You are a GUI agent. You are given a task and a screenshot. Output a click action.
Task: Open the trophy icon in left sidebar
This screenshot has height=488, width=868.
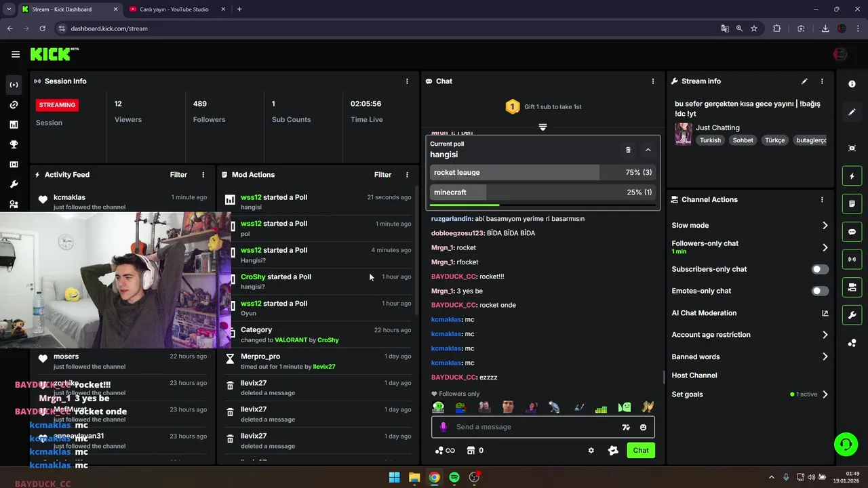pyautogui.click(x=14, y=144)
